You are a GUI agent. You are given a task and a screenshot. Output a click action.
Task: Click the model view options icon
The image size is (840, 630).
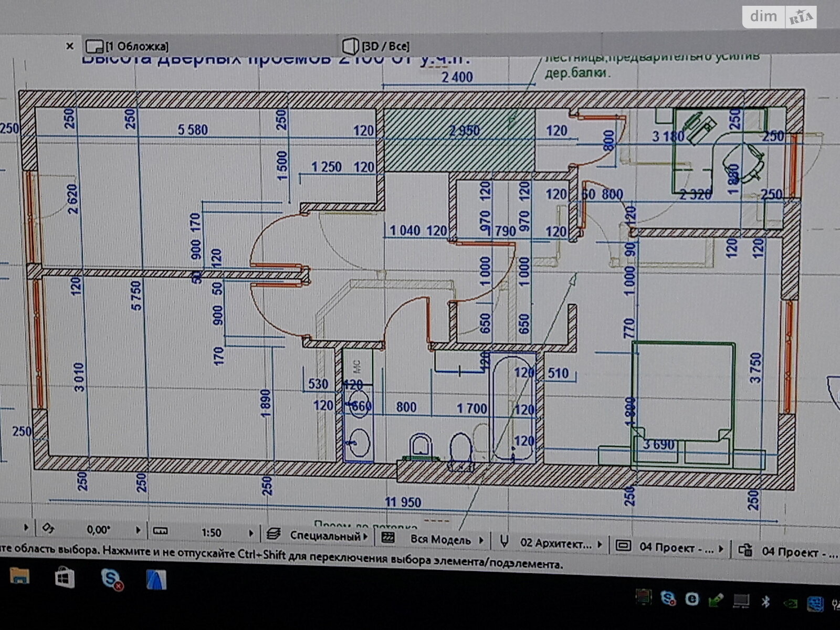pos(623,546)
